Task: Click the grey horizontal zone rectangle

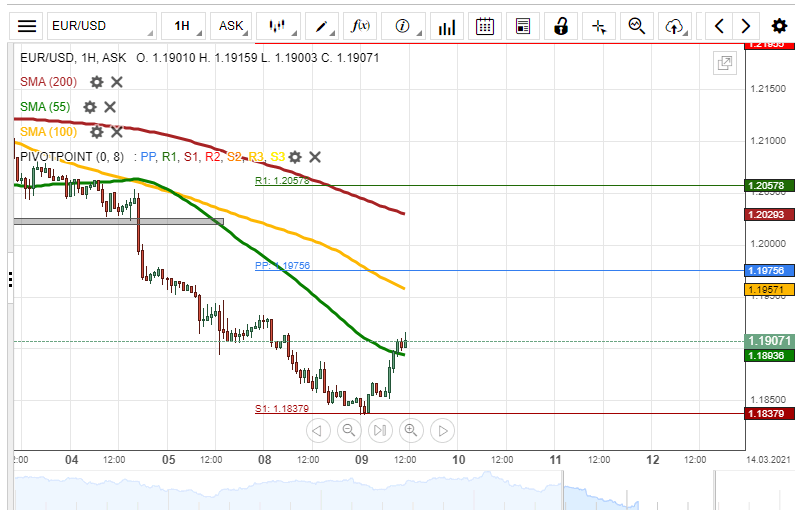Action: click(119, 222)
